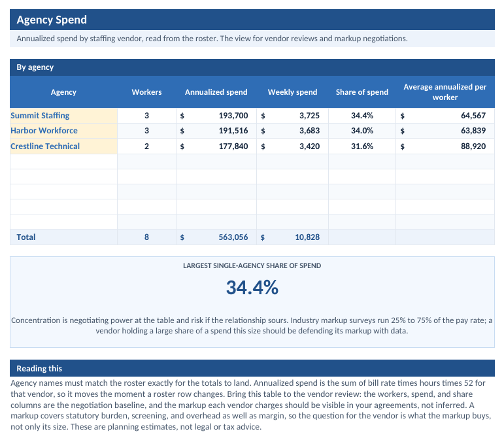Screen dimensions: 504x442
Task: Select Harbor Workforce annualized spend 191,516
Action: click(216, 131)
